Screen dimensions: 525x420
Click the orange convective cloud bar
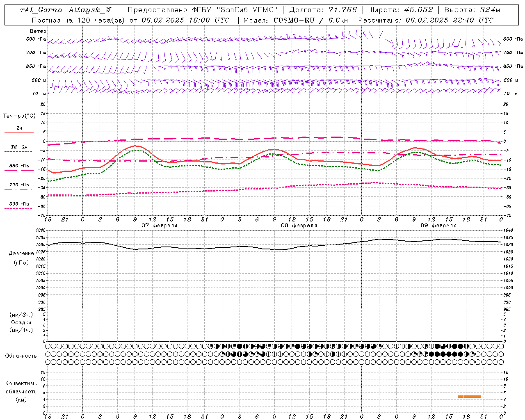pos(469,397)
